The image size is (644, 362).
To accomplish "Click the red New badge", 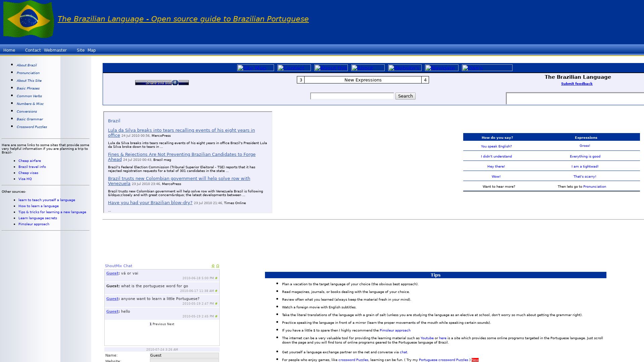I will point(475,360).
